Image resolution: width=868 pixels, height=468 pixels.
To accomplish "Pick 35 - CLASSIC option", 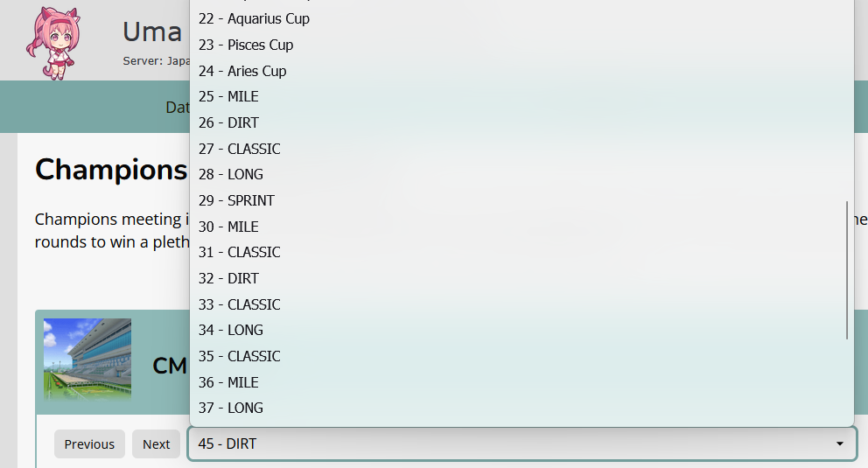I will click(x=521, y=356).
